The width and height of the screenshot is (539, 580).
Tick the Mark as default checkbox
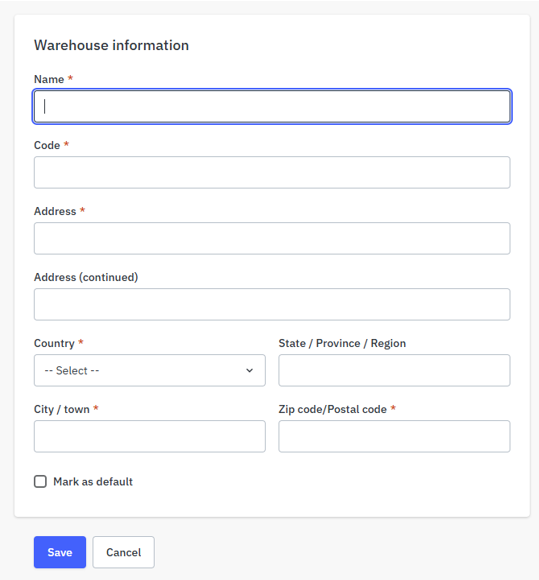pos(40,482)
